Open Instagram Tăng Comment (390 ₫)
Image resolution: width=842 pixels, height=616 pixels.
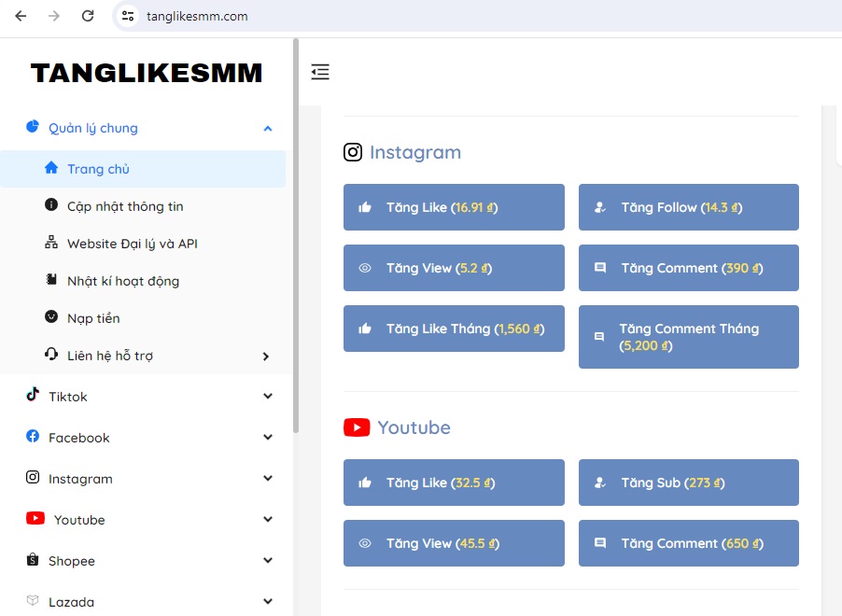tap(688, 268)
